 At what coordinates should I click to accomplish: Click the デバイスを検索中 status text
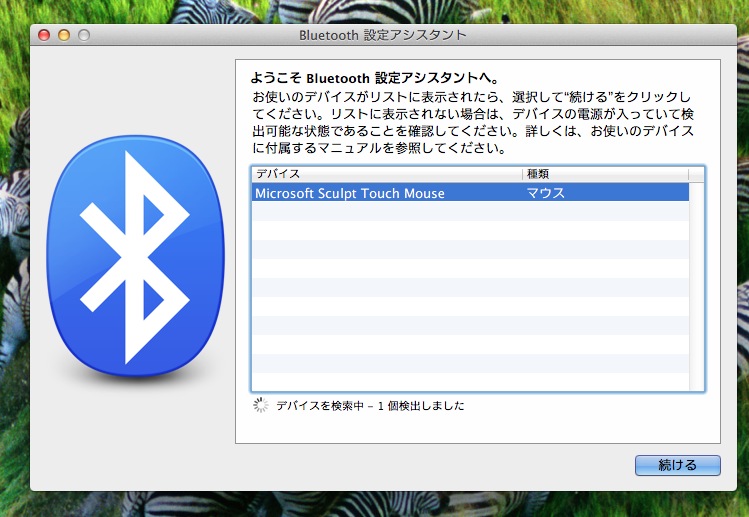(370, 406)
